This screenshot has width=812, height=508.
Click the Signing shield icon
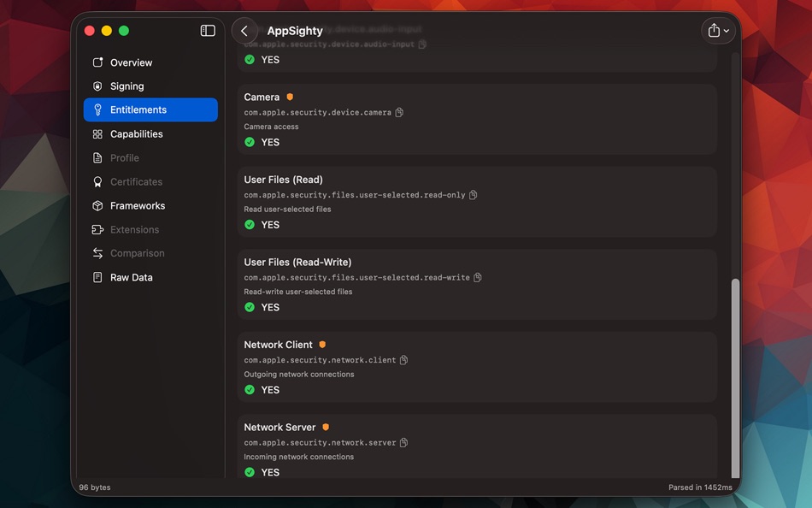[x=97, y=86]
